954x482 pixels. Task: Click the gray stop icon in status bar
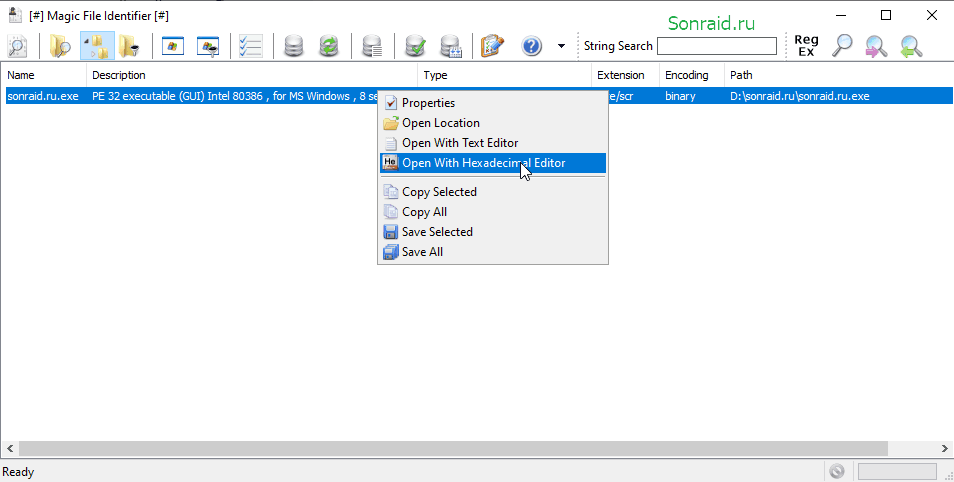point(837,472)
